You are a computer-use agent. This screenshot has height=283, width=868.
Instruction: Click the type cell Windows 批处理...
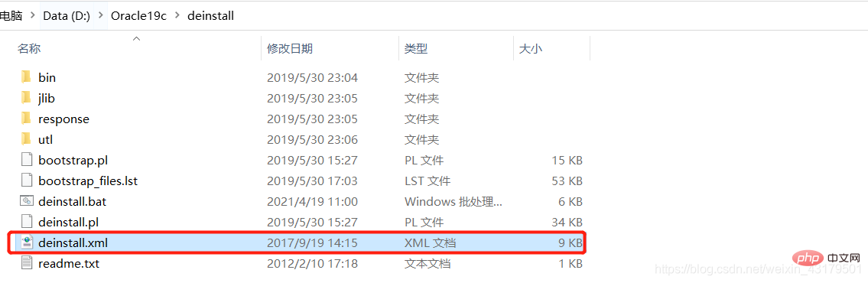click(x=454, y=202)
